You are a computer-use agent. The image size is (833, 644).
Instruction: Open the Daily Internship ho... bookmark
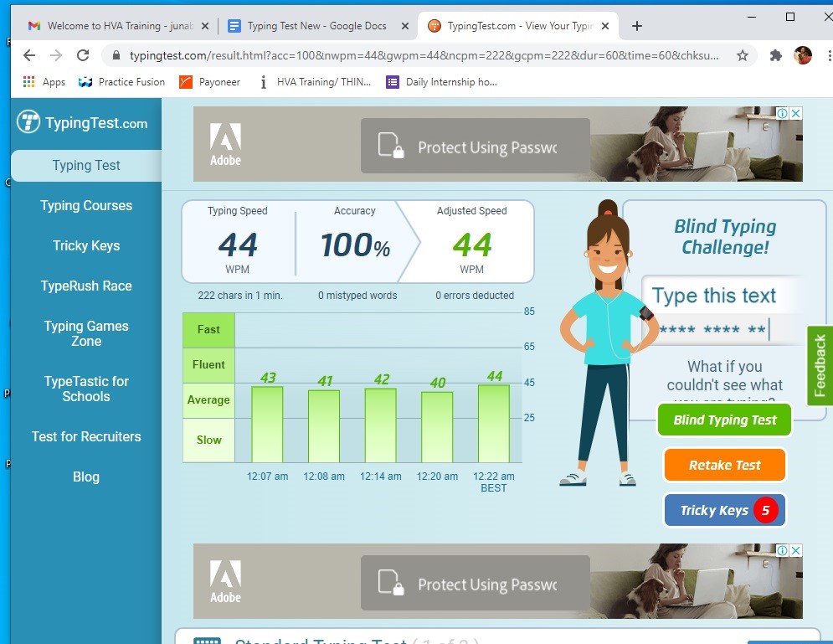[x=442, y=82]
